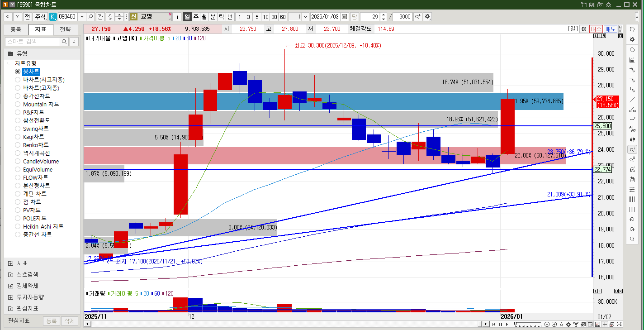The width and height of the screenshot is (644, 330).
Task: Select 분산형차트 radio option
Action: coord(18,186)
